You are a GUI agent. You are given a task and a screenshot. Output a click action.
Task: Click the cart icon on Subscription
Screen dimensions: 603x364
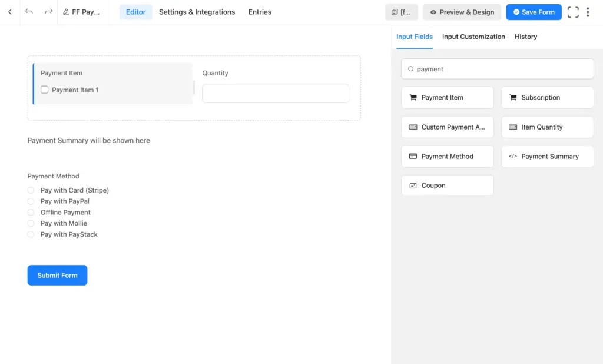pos(513,97)
